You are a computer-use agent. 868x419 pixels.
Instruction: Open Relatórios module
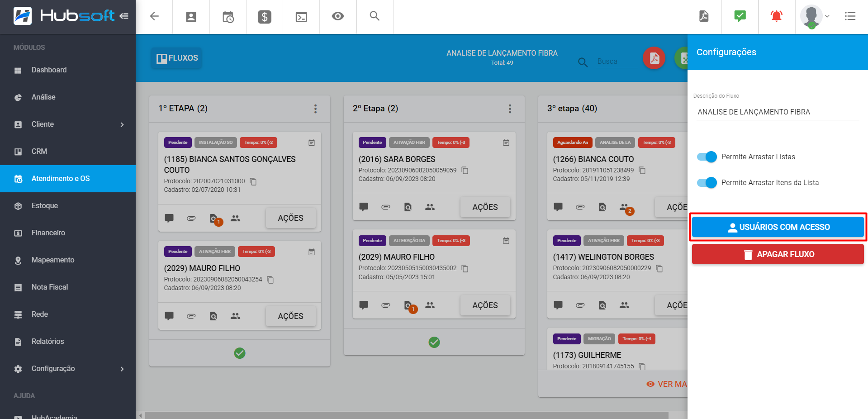[68, 342]
